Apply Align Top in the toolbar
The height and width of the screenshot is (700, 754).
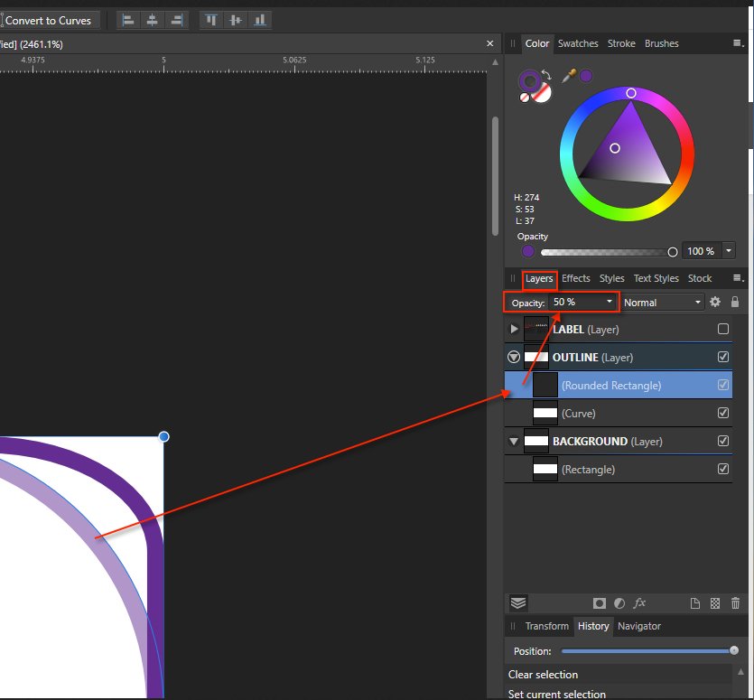click(210, 20)
